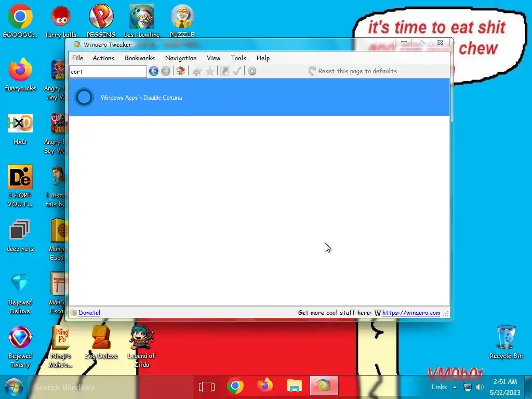The height and width of the screenshot is (399, 532).
Task: Click the volume speaker tray icon
Action: click(480, 387)
